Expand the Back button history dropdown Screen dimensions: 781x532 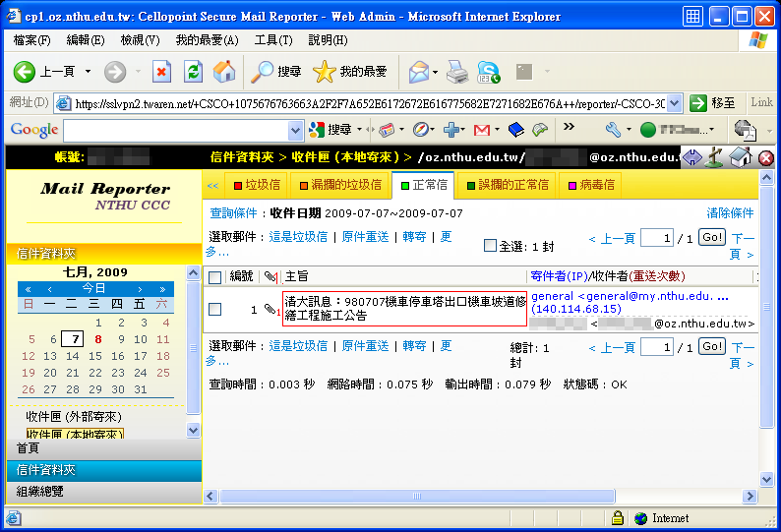(x=88, y=72)
